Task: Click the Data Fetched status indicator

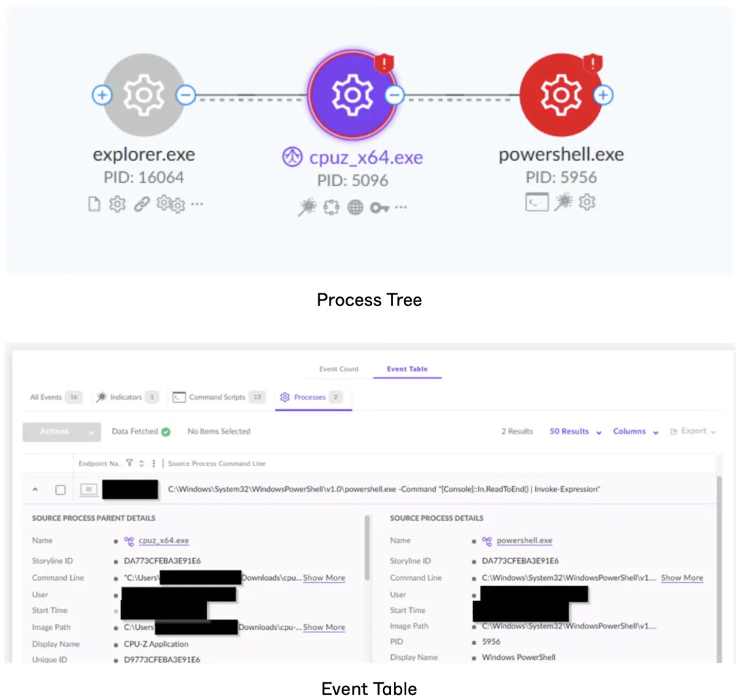Action: point(141,431)
